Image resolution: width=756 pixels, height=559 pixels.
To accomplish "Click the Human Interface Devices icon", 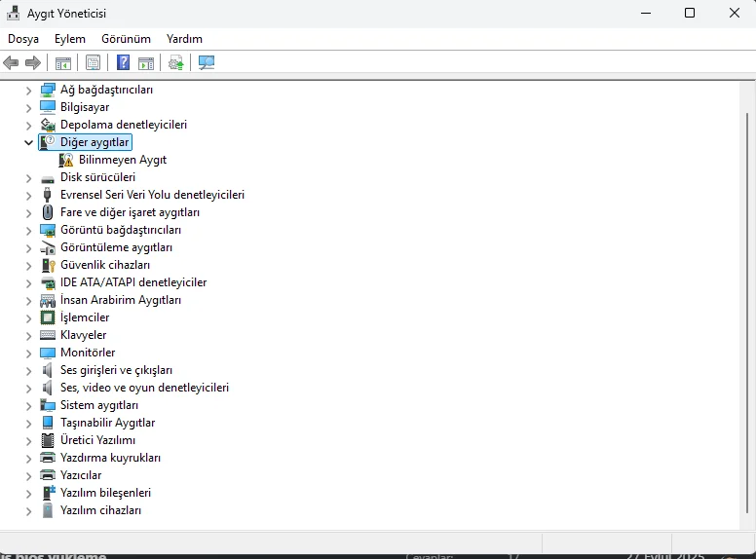I will pyautogui.click(x=48, y=301).
